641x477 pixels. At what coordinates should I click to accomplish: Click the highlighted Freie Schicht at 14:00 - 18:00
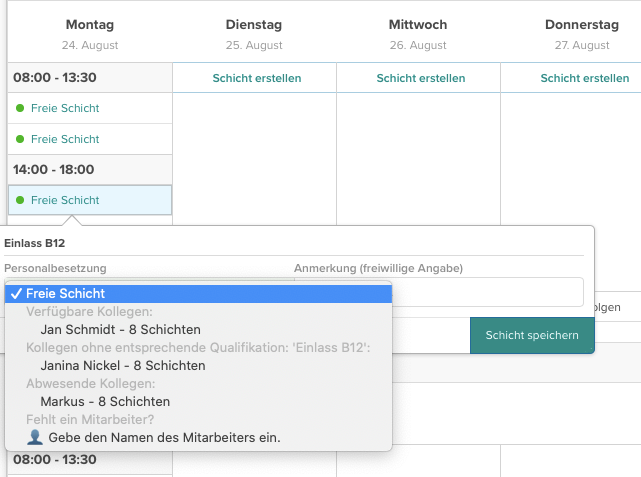[x=90, y=200]
